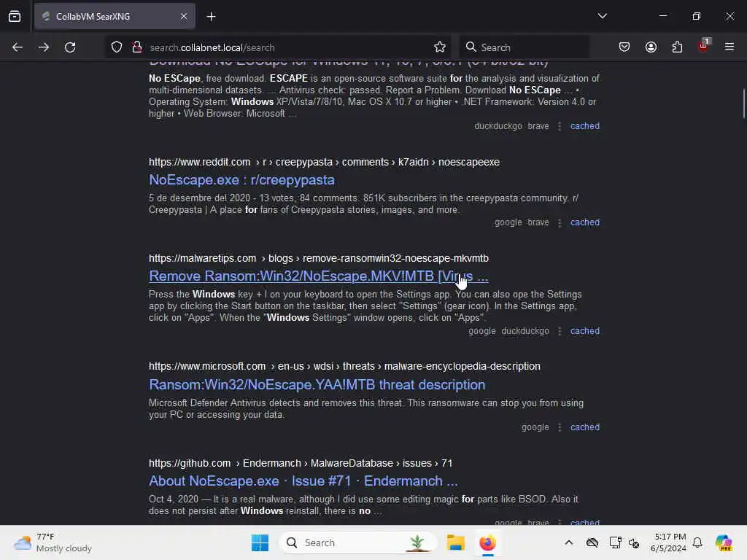Show site security lock information
This screenshot has height=560, width=747.
point(137,47)
